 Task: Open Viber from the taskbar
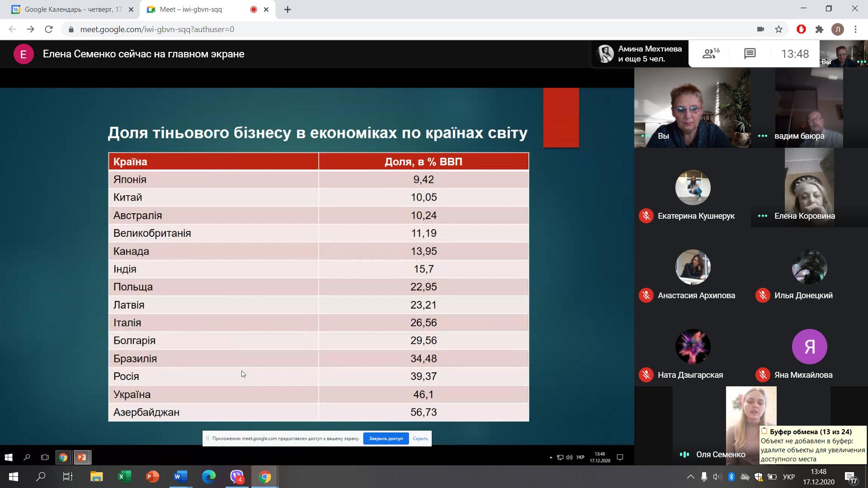pos(236,477)
